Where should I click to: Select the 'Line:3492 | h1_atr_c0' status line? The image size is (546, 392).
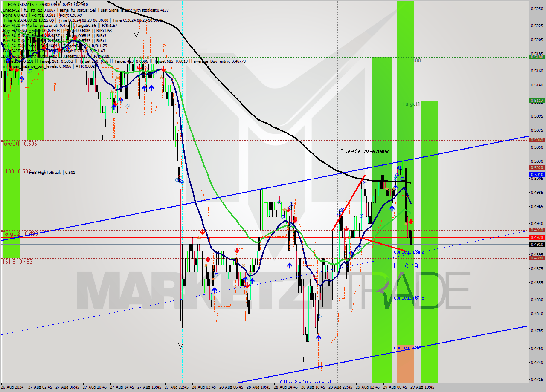click(x=29, y=9)
